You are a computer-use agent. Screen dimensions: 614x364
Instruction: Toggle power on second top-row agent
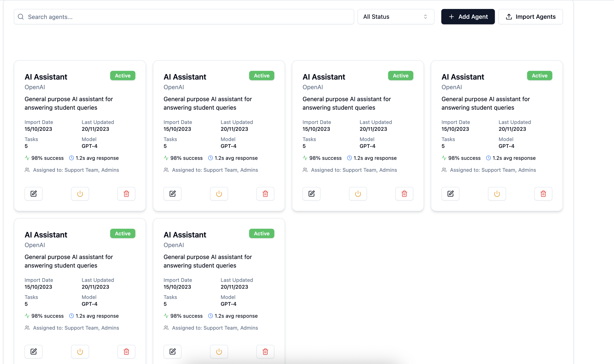(x=219, y=194)
